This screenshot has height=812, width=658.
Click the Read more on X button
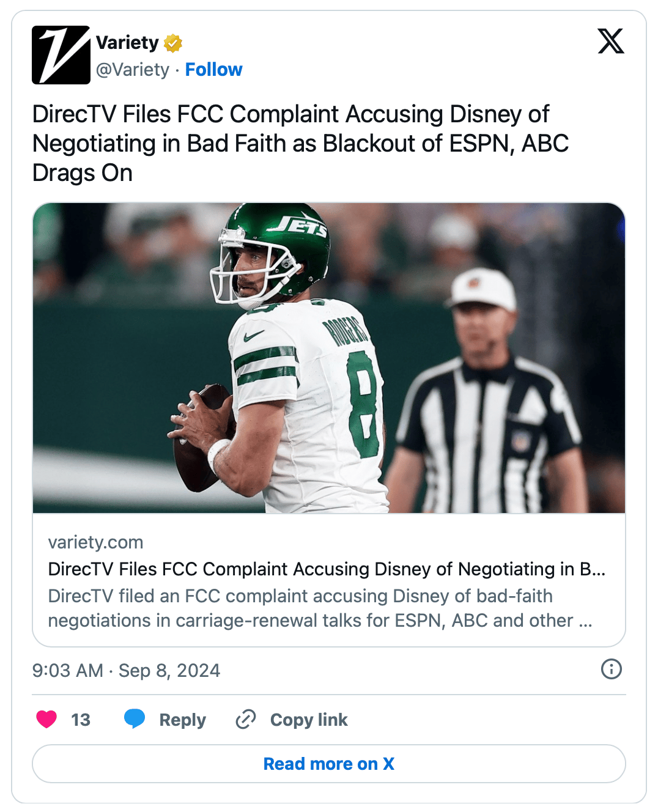tap(329, 764)
